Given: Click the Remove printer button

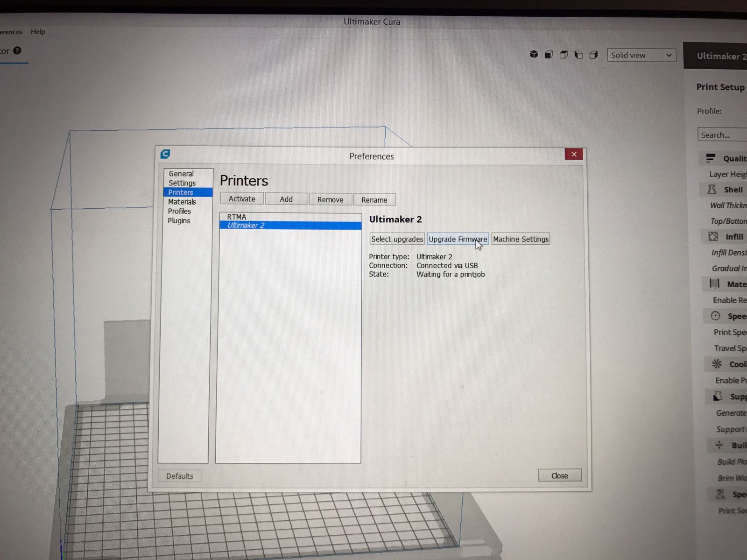Looking at the screenshot, I should [x=331, y=199].
